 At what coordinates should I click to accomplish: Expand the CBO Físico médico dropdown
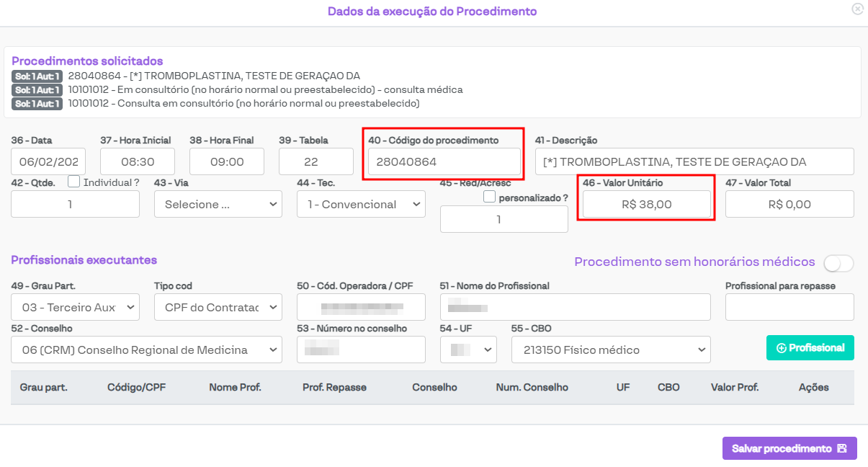611,350
